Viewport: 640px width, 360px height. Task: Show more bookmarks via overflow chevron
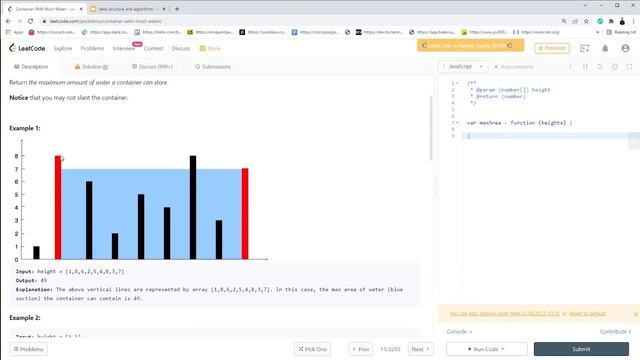click(x=598, y=32)
